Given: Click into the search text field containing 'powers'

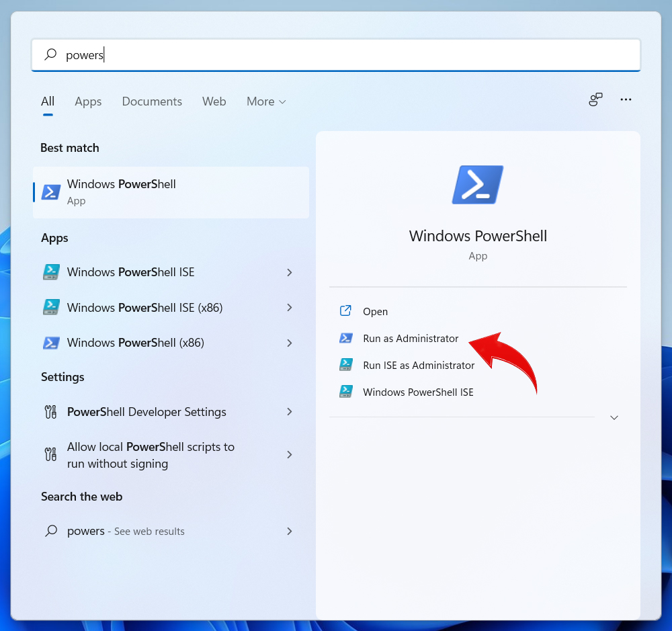Looking at the screenshot, I should 336,55.
